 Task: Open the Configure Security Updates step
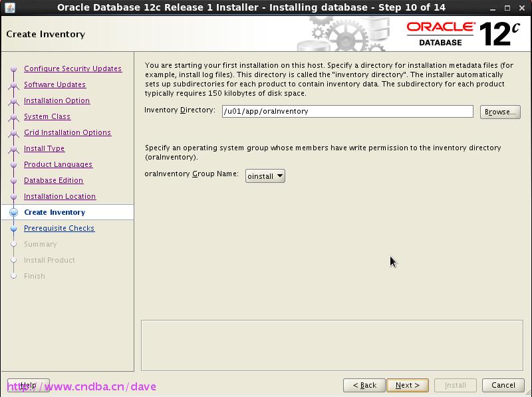73,68
